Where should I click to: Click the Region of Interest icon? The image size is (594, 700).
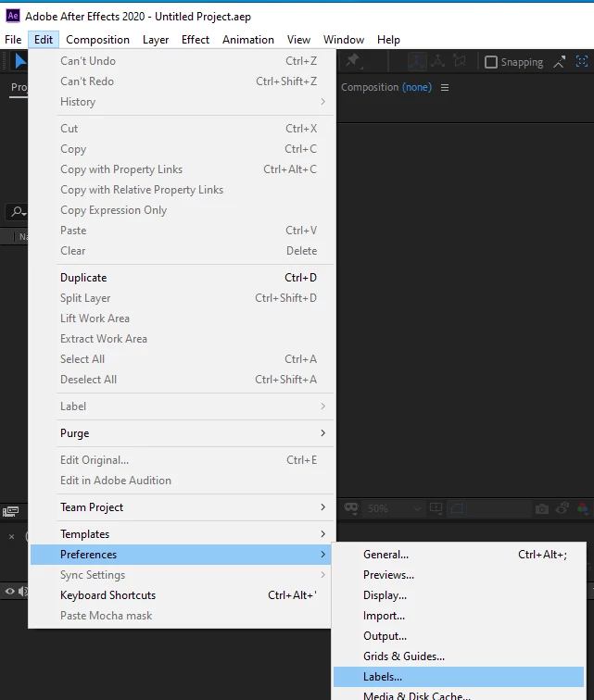436,508
